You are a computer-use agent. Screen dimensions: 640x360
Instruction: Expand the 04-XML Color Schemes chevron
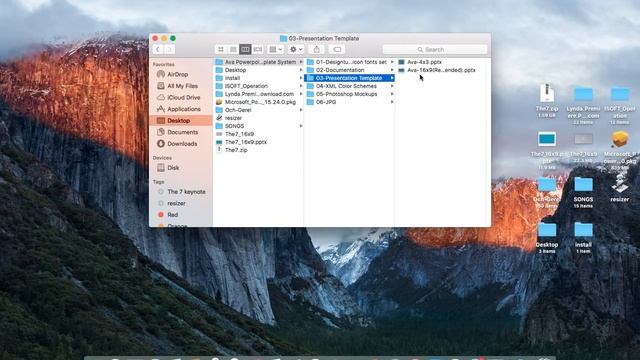tap(392, 86)
